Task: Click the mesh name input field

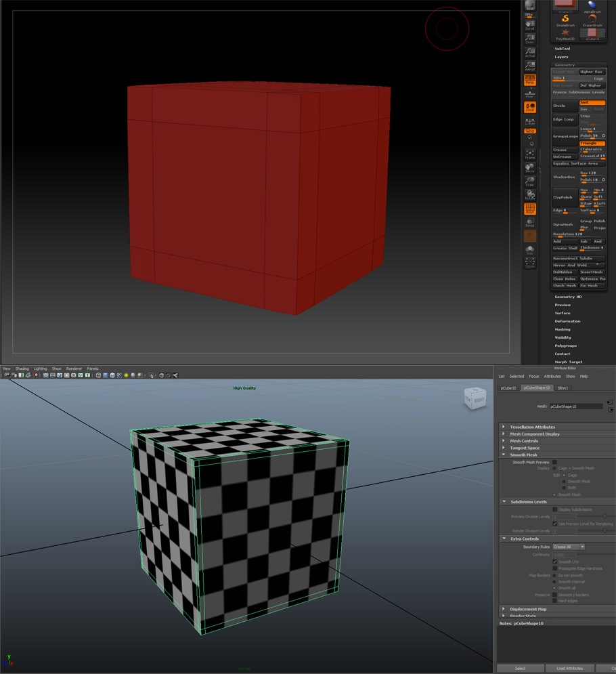Action: click(575, 406)
